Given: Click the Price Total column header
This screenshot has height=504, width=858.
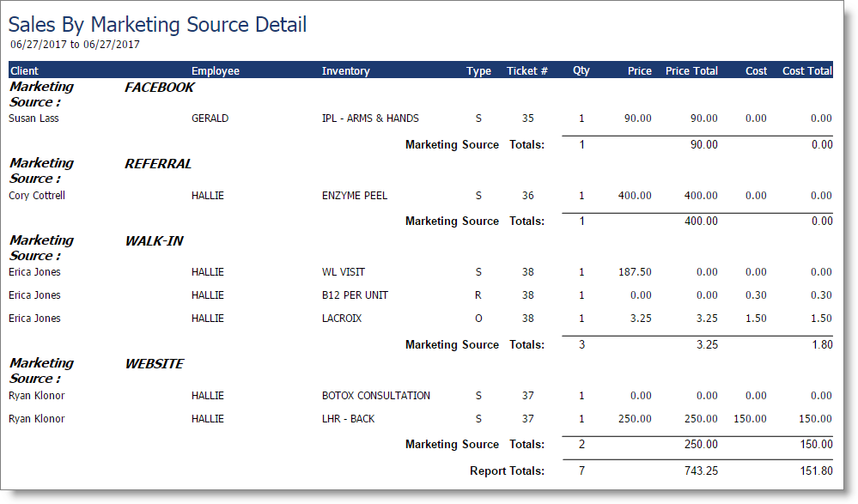Looking at the screenshot, I should [x=691, y=70].
